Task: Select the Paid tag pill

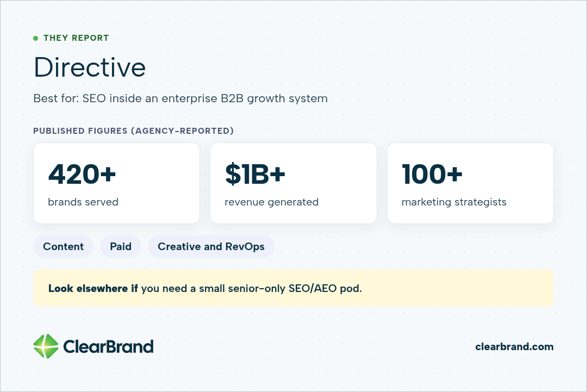Action: click(121, 246)
